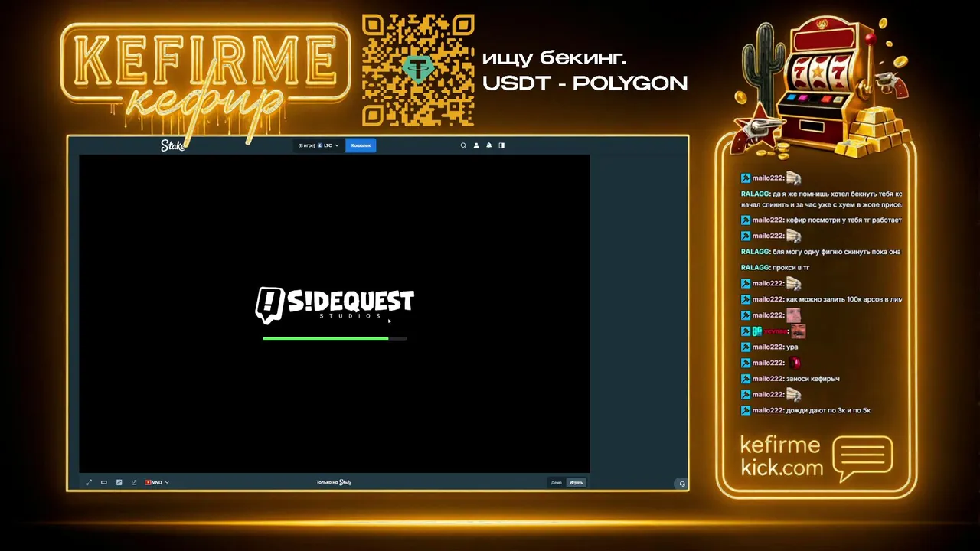Open live support headset icon
The height and width of the screenshot is (551, 980).
[682, 484]
